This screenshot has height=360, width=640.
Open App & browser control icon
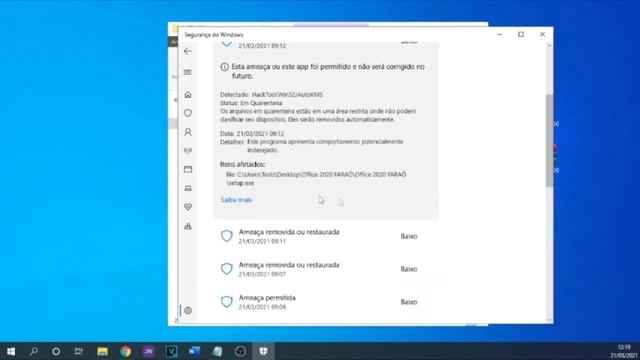(188, 169)
